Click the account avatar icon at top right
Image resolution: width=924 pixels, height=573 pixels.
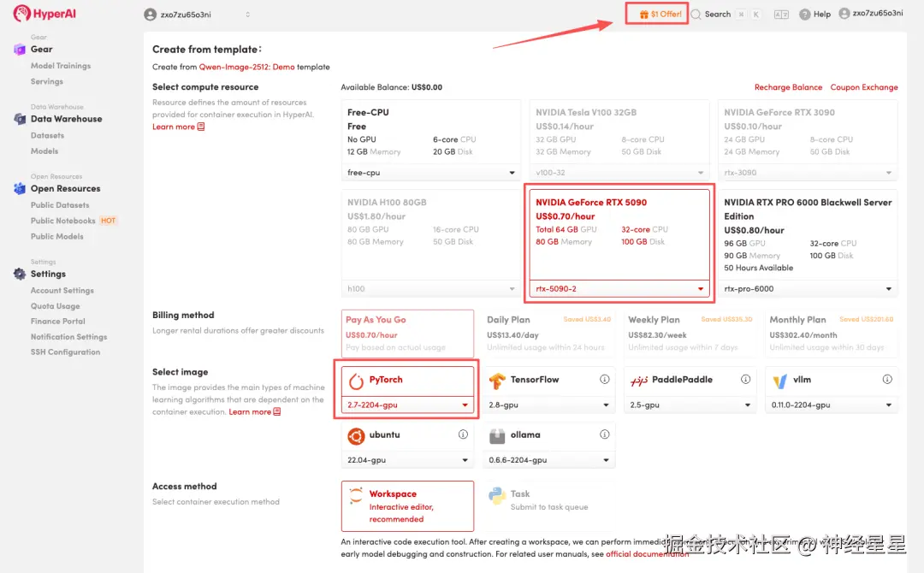[844, 13]
